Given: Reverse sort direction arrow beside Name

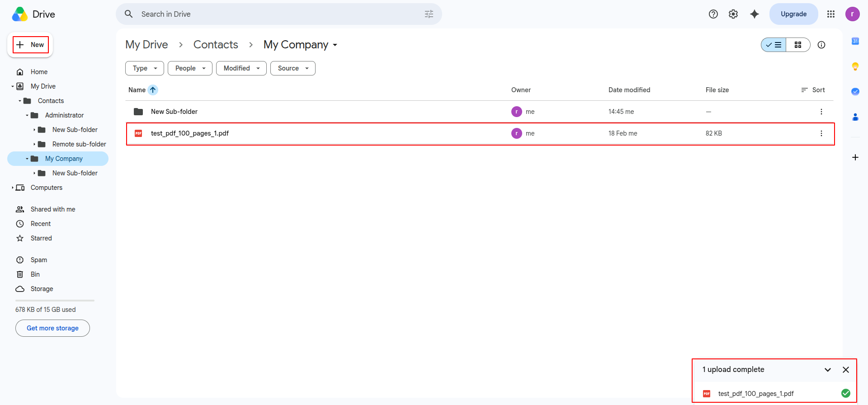Looking at the screenshot, I should coord(153,90).
